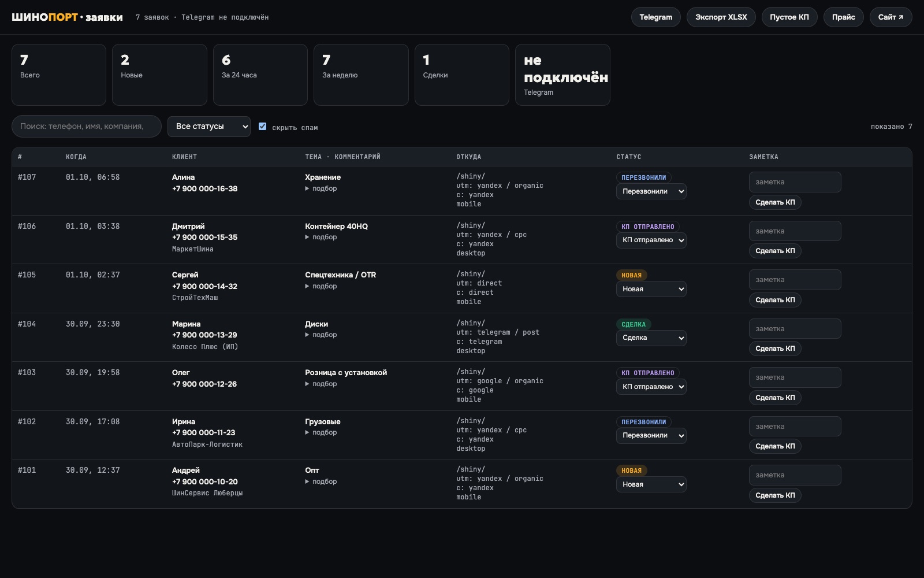This screenshot has width=924, height=578.
Task: Expand 'подбор' comment under Грузовые
Action: tap(321, 432)
